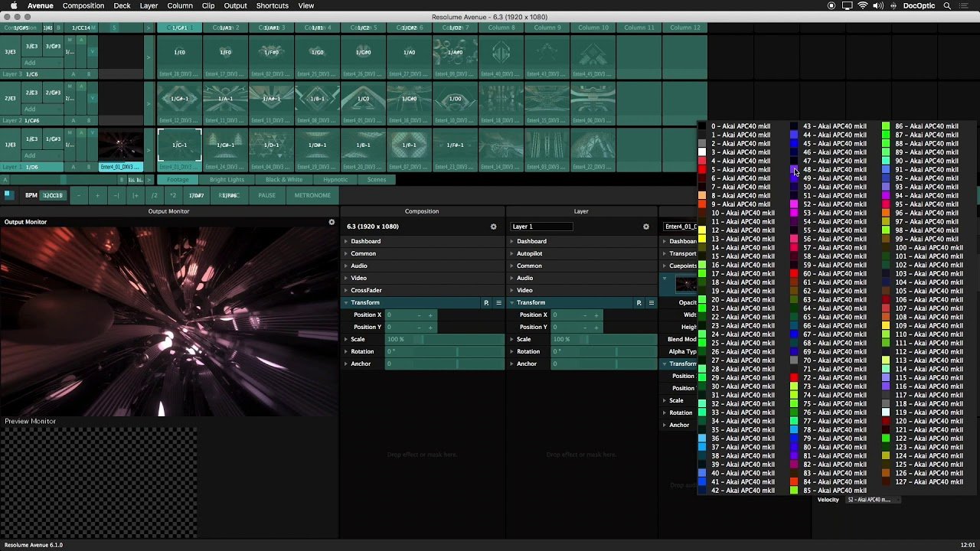The width and height of the screenshot is (980, 551).
Task: Toggle the METRONOME button
Action: pyautogui.click(x=312, y=195)
